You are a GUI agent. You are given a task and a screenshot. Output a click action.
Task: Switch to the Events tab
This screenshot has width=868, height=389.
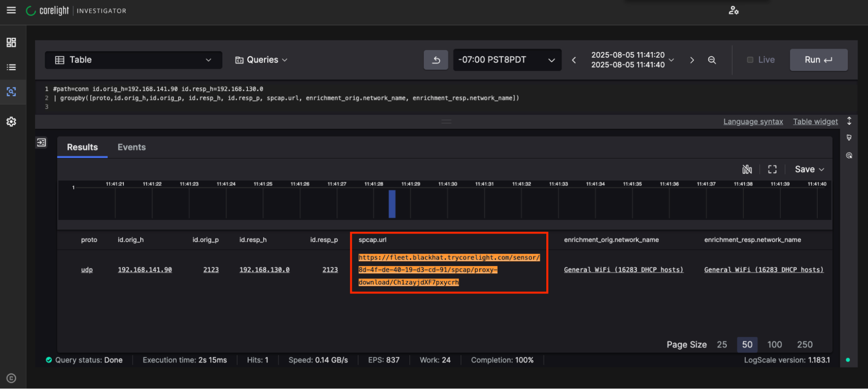click(132, 147)
